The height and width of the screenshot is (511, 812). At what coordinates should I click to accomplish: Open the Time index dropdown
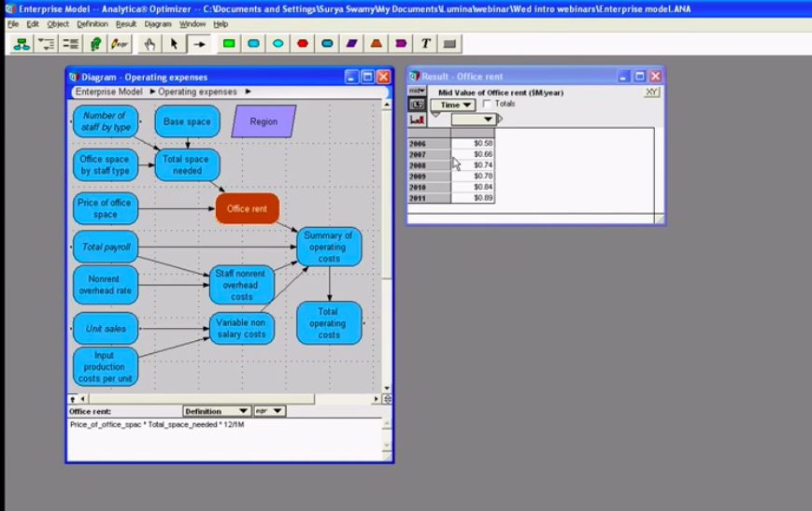453,106
